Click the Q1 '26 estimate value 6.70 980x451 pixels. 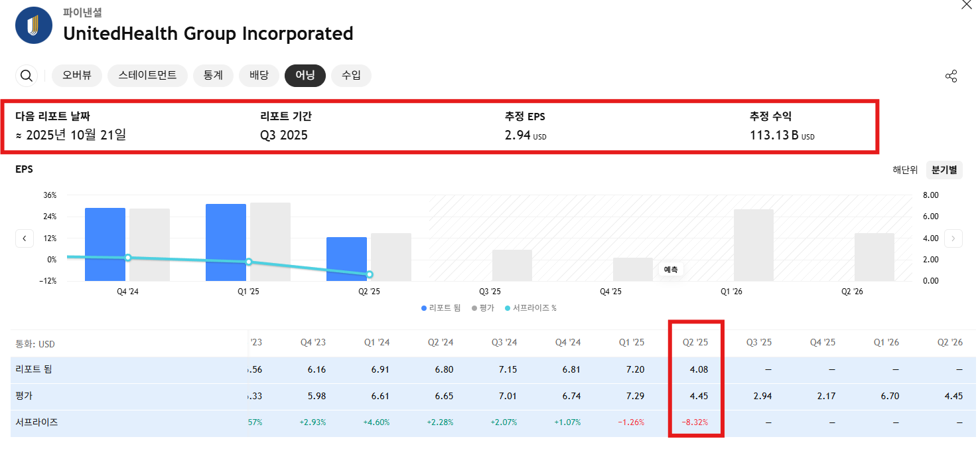[890, 396]
